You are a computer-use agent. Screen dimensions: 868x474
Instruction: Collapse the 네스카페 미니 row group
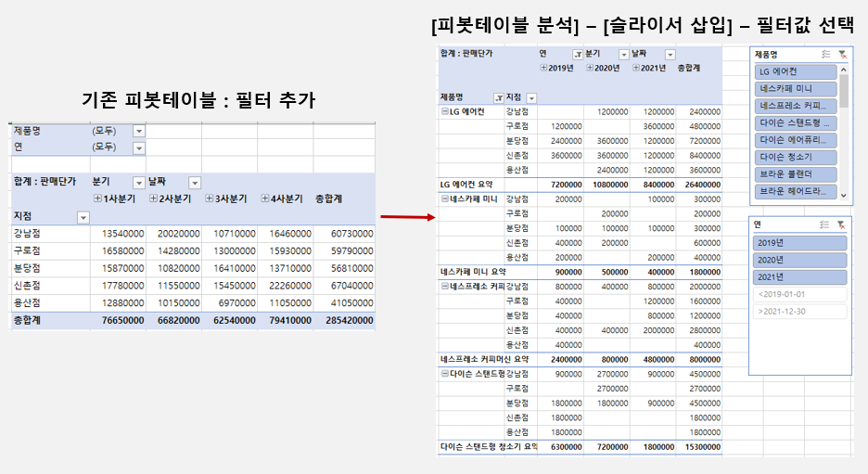click(x=444, y=199)
